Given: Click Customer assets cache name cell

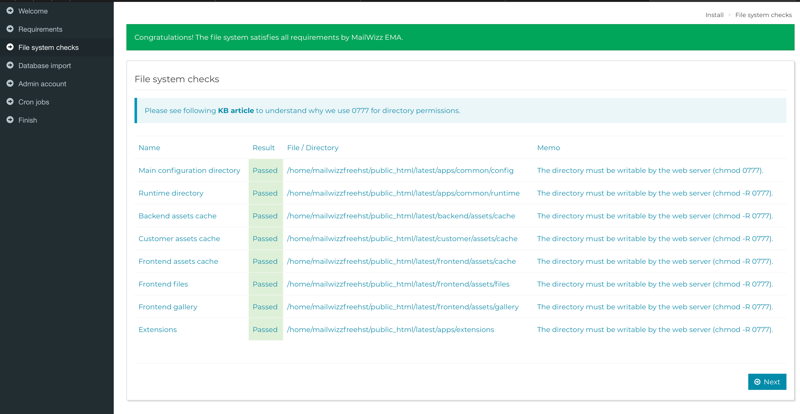Looking at the screenshot, I should pos(179,238).
